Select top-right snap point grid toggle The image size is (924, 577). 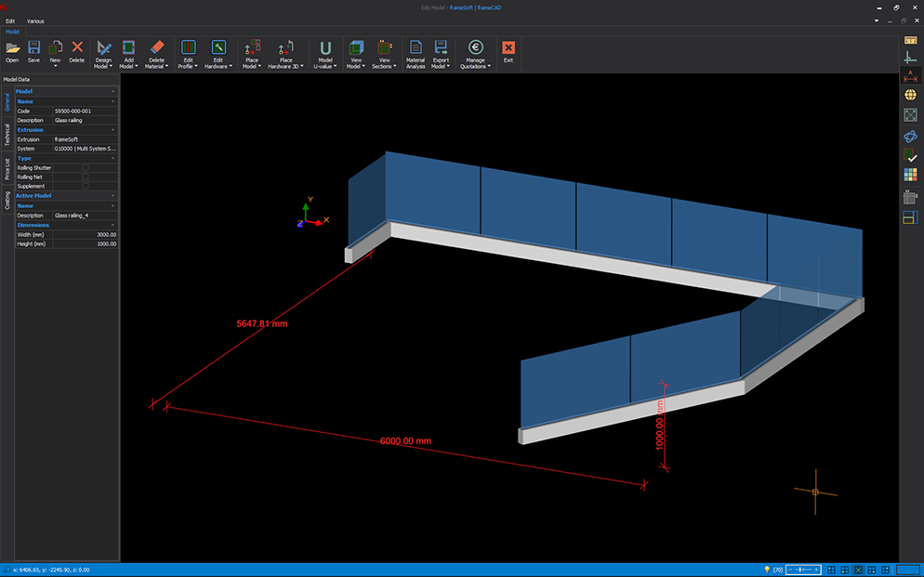pyautogui.click(x=885, y=570)
